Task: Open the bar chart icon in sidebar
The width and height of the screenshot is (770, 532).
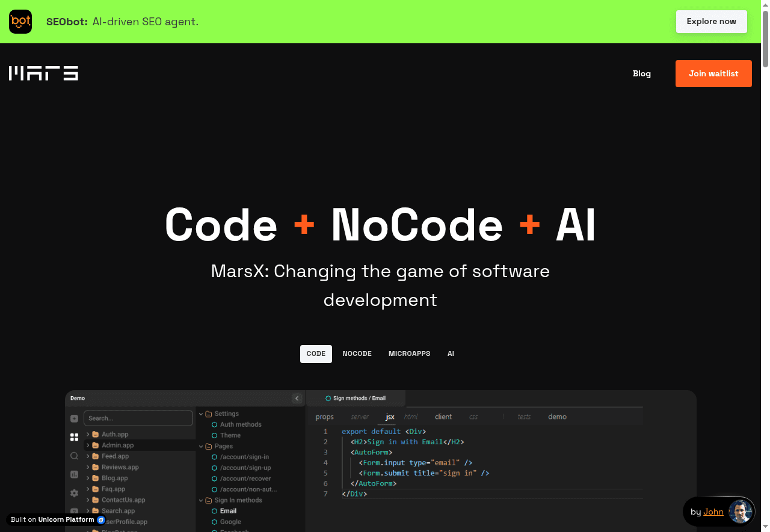Action: (x=74, y=474)
